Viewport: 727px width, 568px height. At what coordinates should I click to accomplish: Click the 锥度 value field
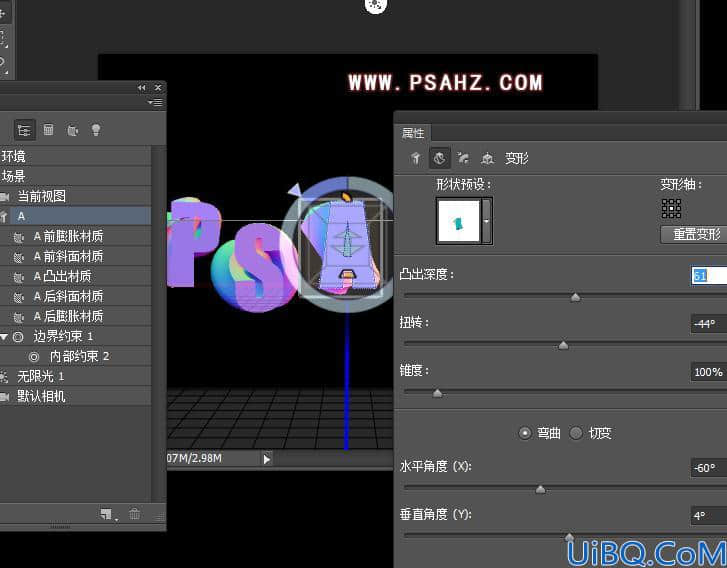tap(709, 372)
